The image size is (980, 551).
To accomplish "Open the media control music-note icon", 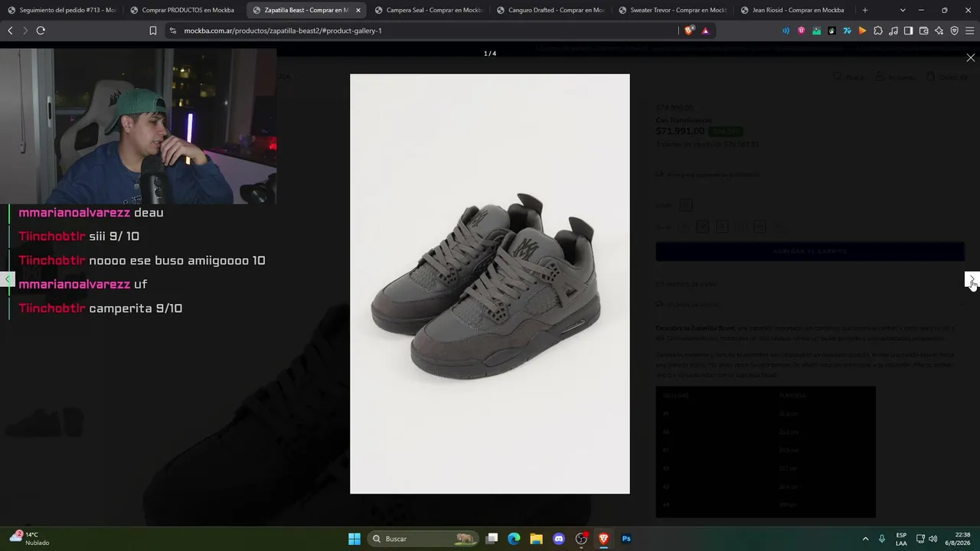I will click(893, 31).
